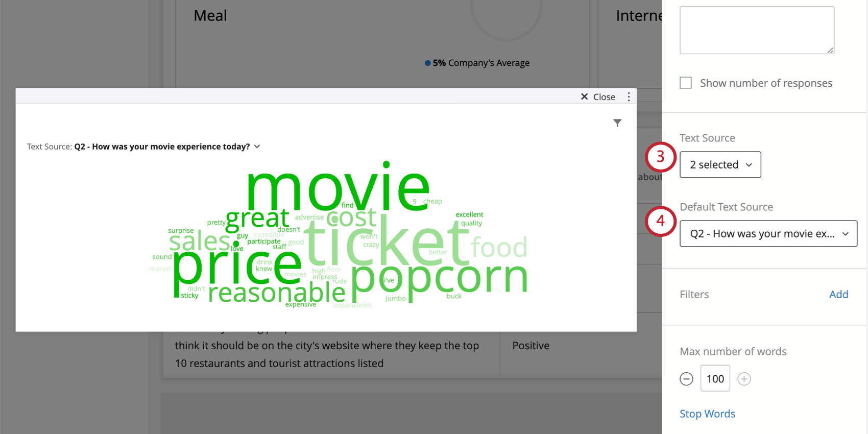
Task: Select the word 'food' in the cloud
Action: [x=499, y=247]
